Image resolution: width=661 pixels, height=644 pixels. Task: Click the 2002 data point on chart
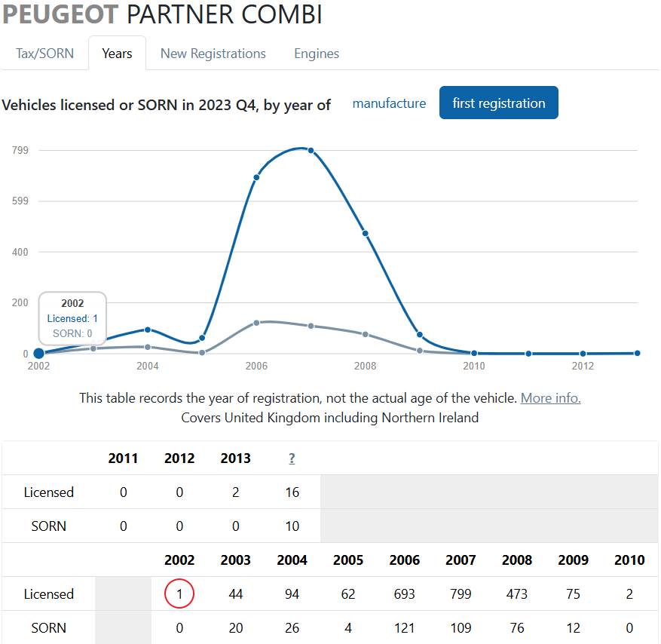pyautogui.click(x=38, y=354)
